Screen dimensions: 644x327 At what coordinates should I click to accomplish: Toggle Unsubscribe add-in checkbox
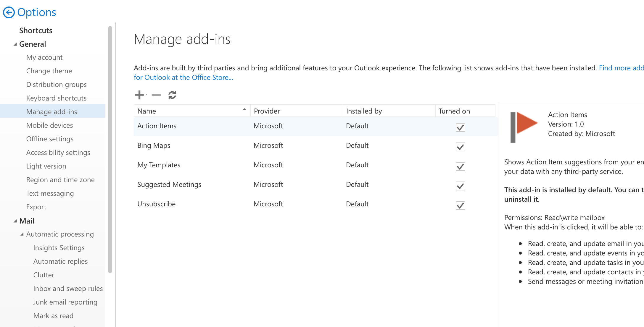460,205
